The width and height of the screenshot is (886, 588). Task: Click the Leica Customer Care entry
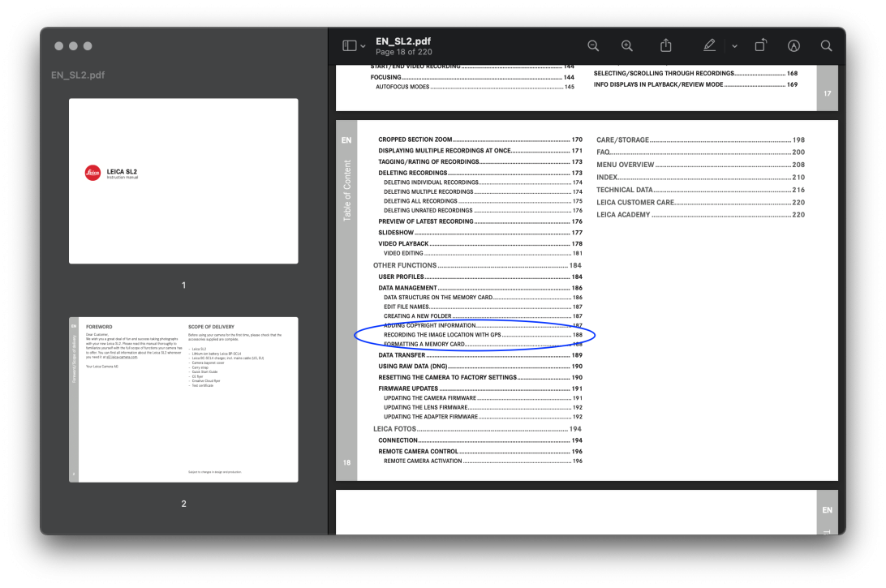635,203
